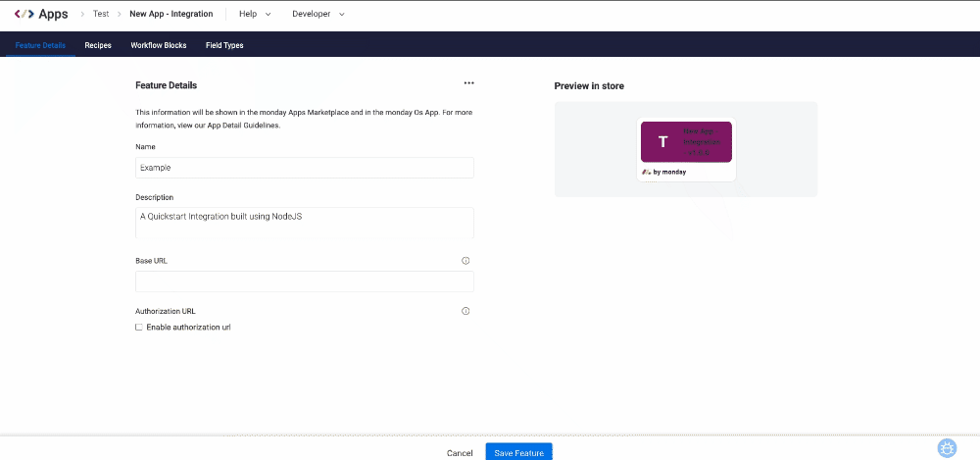The image size is (980, 460).
Task: Expand the Help dropdown
Action: (255, 14)
